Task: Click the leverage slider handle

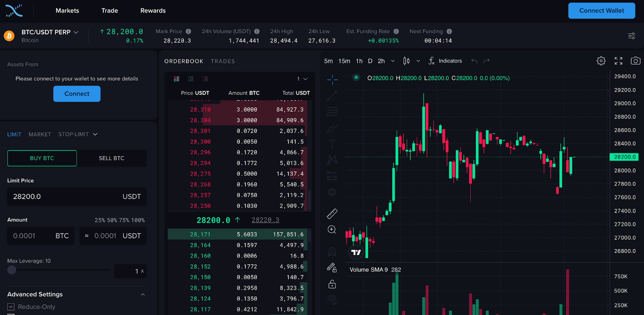Action: (x=12, y=270)
